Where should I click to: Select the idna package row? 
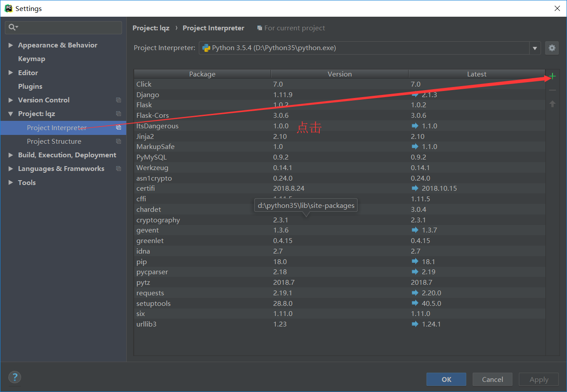pyautogui.click(x=340, y=251)
